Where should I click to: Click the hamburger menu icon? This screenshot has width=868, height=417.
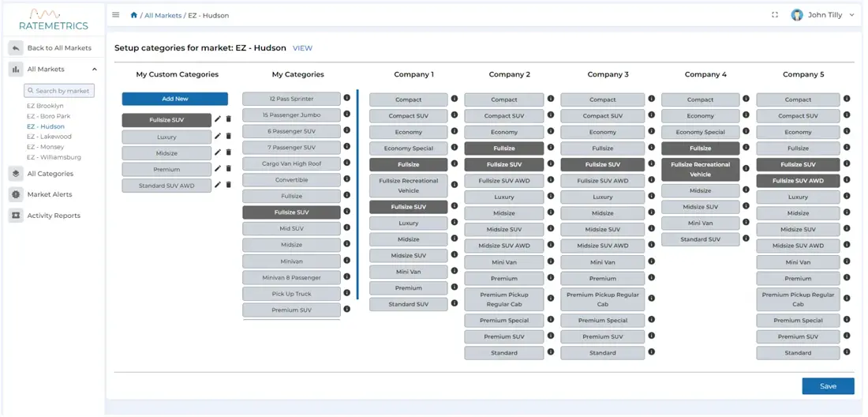pyautogui.click(x=116, y=15)
